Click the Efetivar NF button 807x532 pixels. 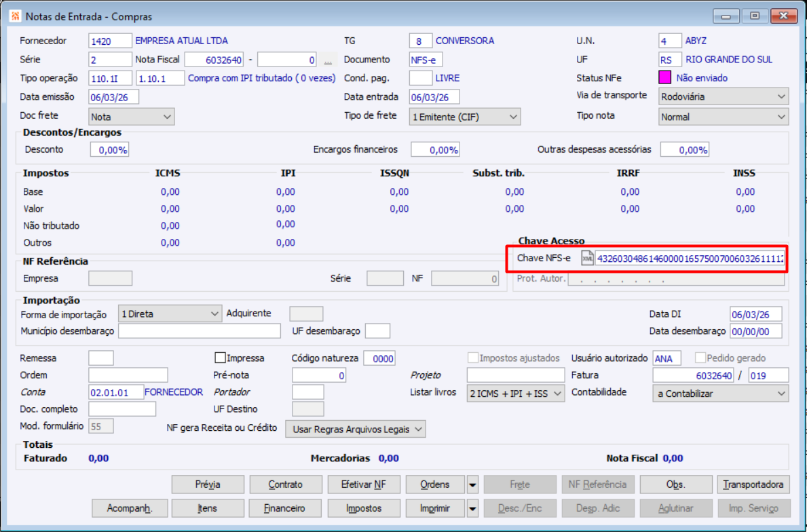364,484
